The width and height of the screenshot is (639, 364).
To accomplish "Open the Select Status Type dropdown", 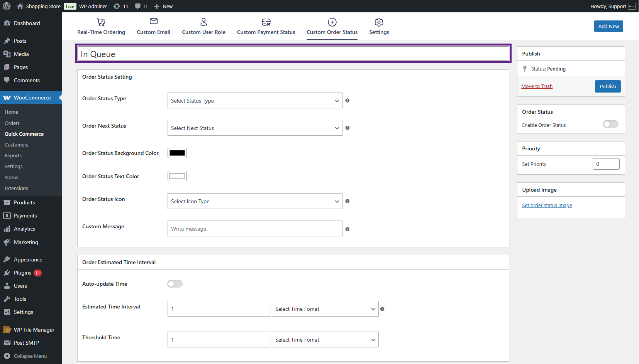I will click(x=255, y=101).
